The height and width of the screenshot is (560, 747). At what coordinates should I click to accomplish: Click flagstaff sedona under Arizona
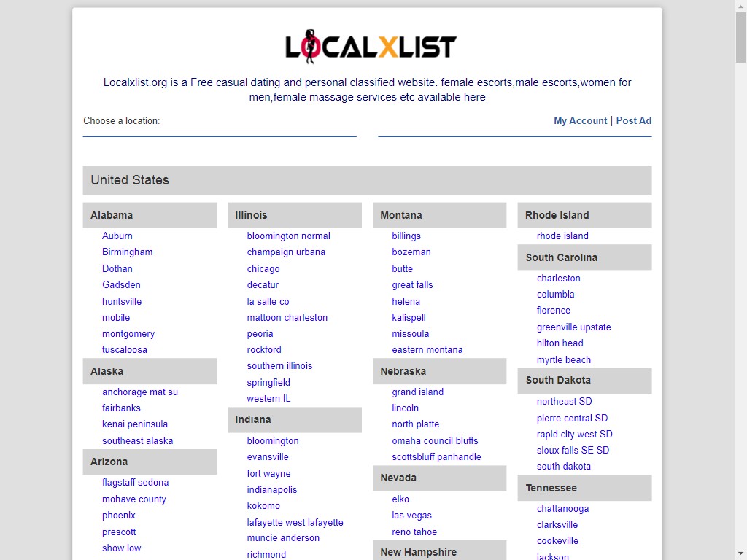pos(135,483)
